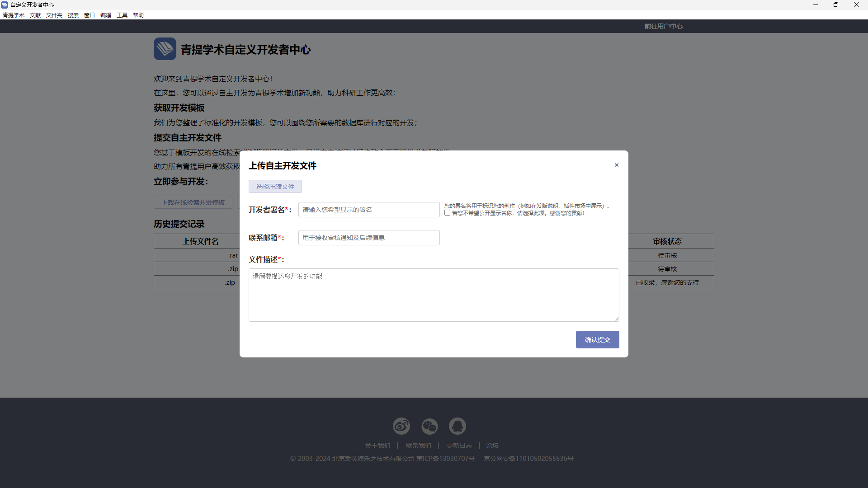Click 选择压缩文件 button
This screenshot has height=488, width=868.
tap(275, 187)
